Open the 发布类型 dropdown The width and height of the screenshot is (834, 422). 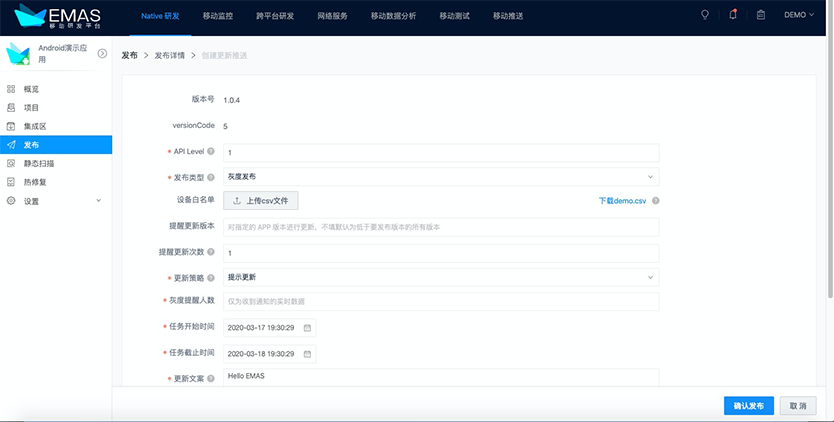coord(440,176)
